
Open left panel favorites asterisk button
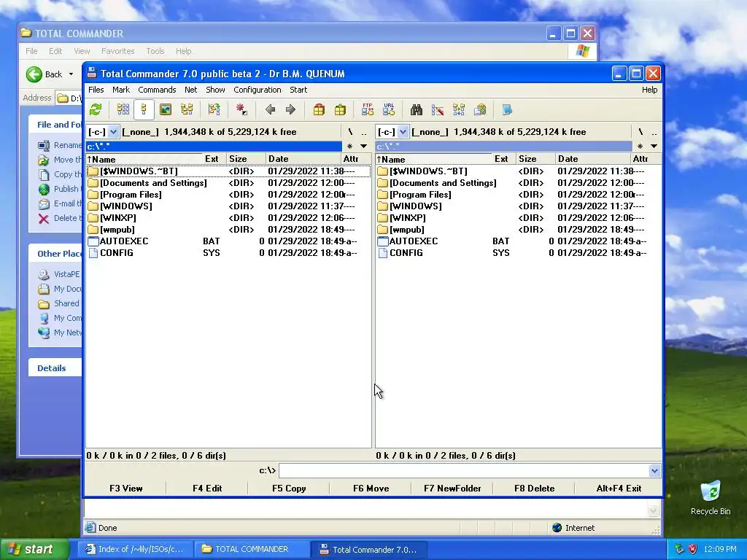pyautogui.click(x=349, y=146)
